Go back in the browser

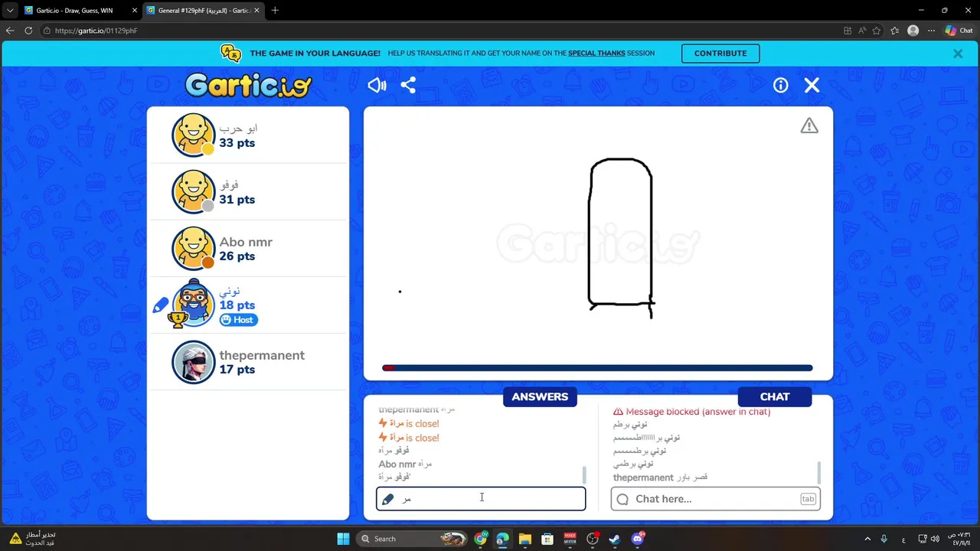10,31
